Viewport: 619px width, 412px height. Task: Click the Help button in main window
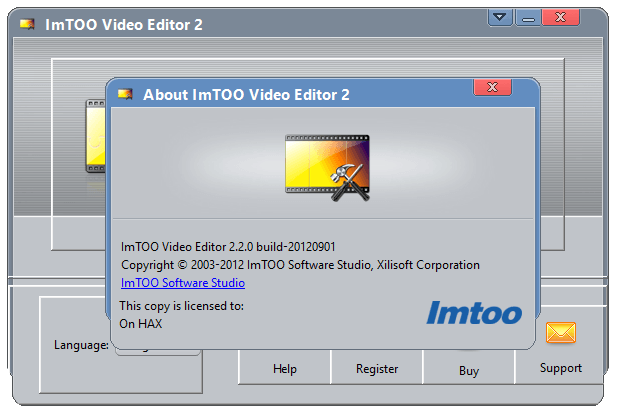tap(285, 369)
